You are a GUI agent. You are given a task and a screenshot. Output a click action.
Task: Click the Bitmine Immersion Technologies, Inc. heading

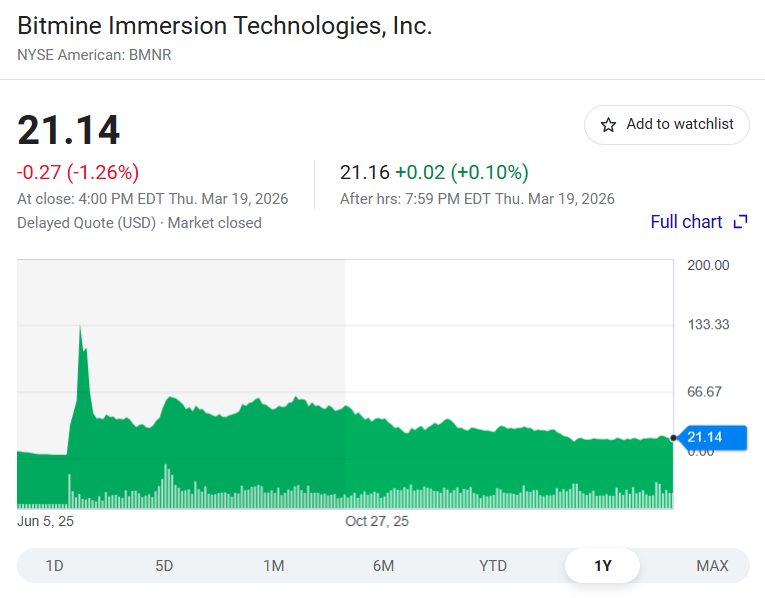pos(225,26)
